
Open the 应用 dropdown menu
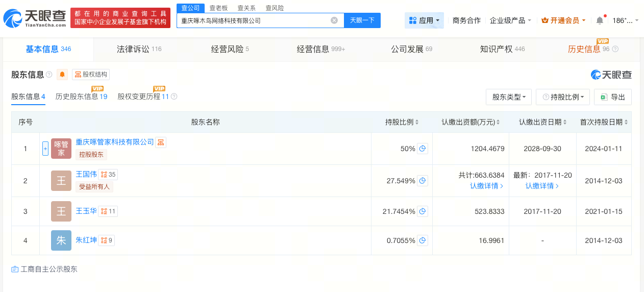(425, 20)
